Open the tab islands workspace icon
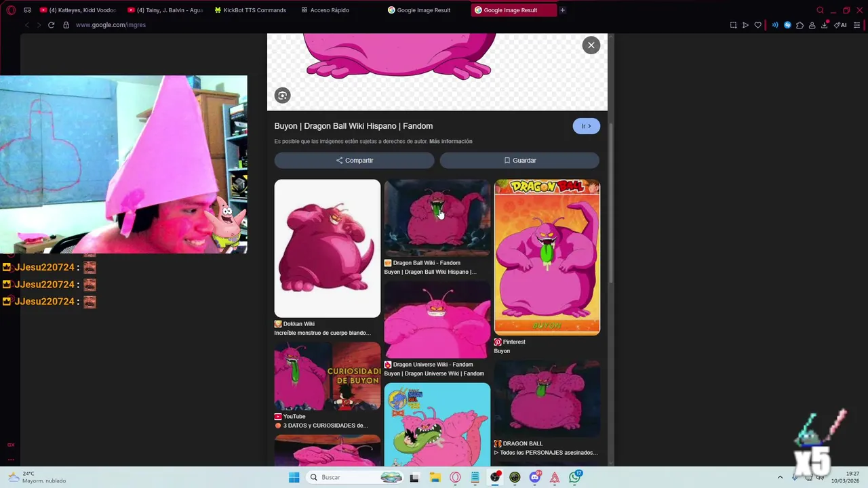The height and width of the screenshot is (488, 868). click(27, 10)
